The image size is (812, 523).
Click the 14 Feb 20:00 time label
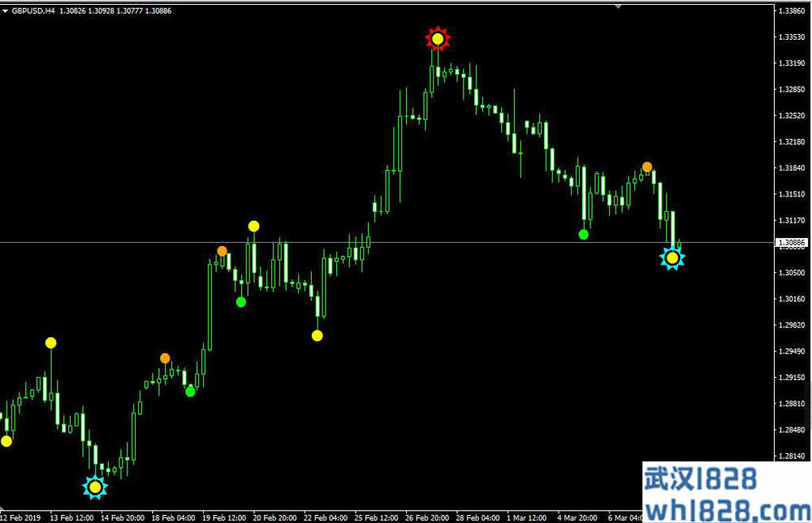pos(123,518)
